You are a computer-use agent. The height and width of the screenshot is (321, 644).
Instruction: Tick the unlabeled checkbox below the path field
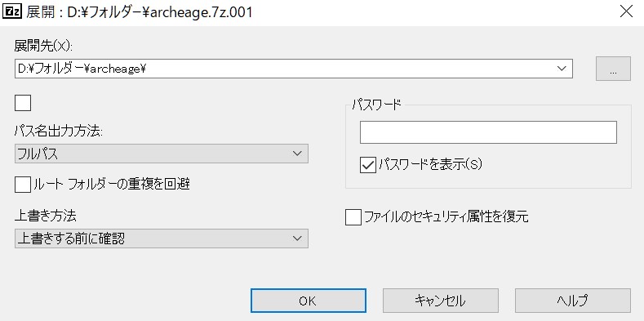(x=23, y=103)
